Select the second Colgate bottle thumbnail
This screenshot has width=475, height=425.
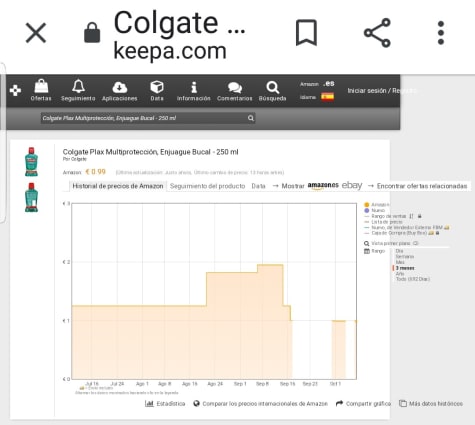click(x=31, y=197)
